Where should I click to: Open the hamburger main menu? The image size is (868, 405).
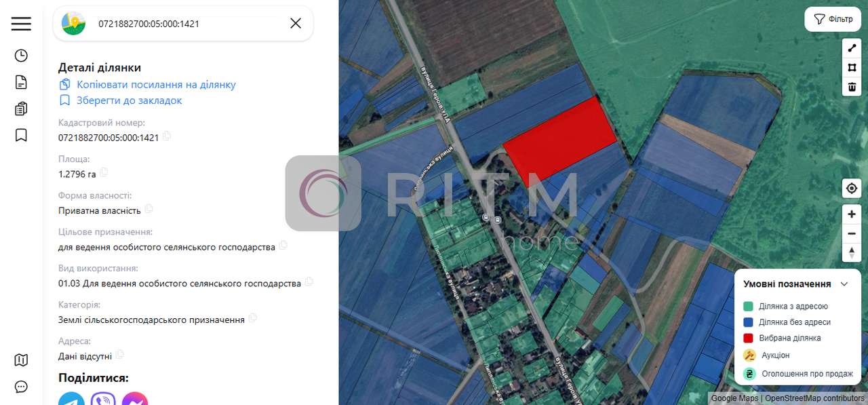[x=21, y=24]
